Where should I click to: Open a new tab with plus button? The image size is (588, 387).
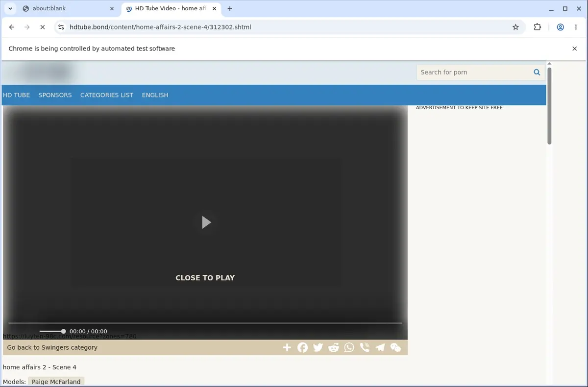[x=230, y=8]
